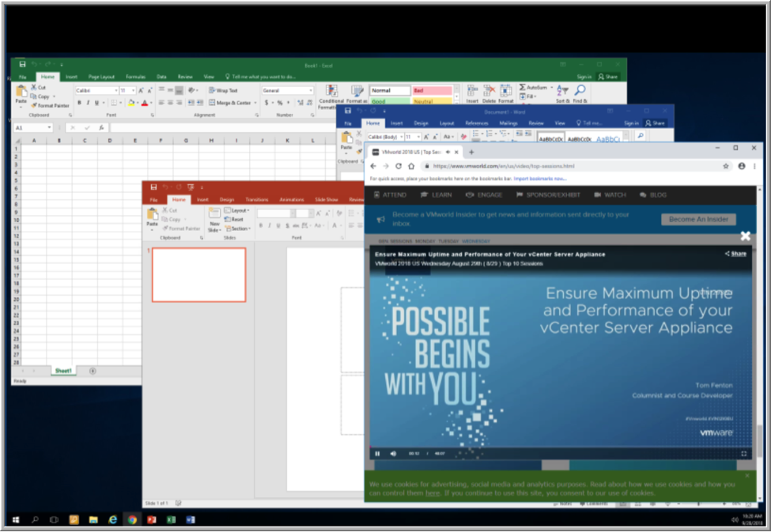771x532 pixels.
Task: Click the Save icon in PowerPoint's title bar
Action: 153,187
